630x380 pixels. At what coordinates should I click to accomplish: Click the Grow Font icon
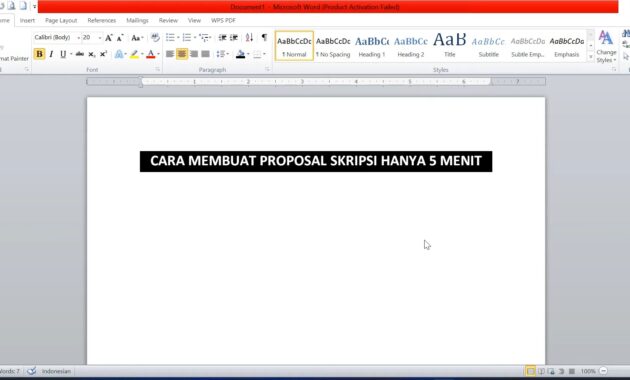108,38
